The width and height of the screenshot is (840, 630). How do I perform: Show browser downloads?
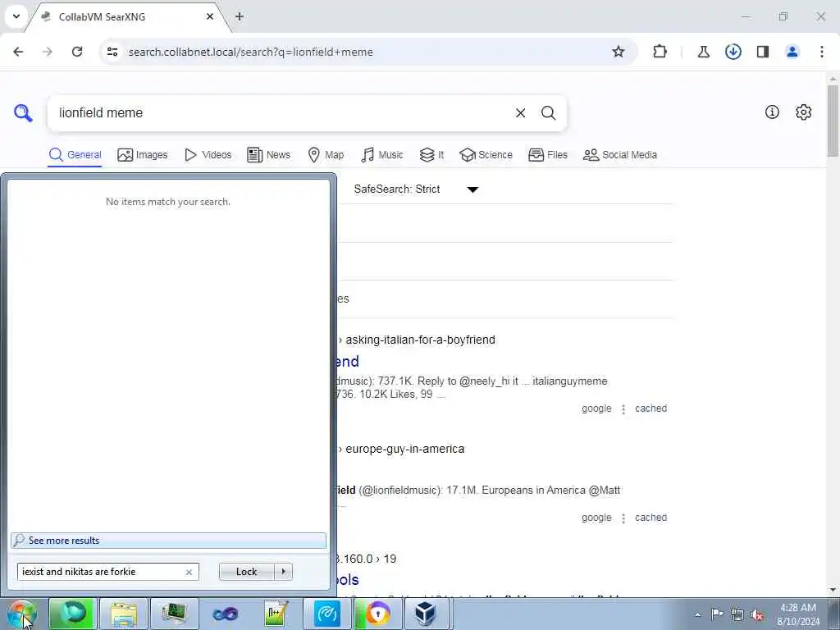pos(733,52)
